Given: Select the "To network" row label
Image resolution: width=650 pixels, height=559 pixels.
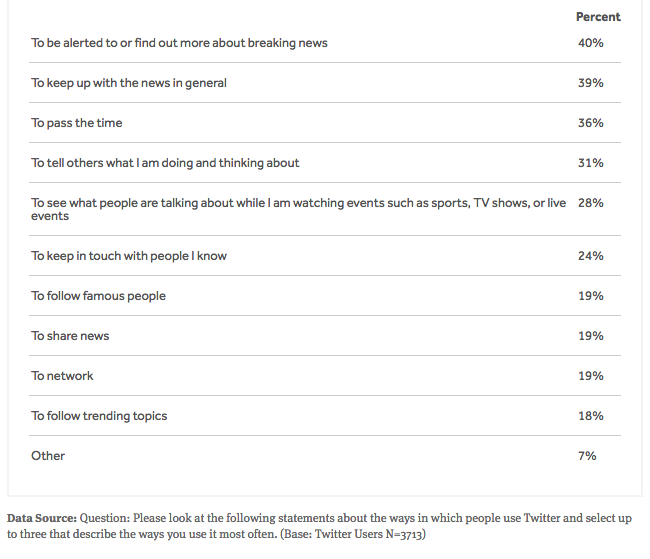Looking at the screenshot, I should pyautogui.click(x=62, y=376).
